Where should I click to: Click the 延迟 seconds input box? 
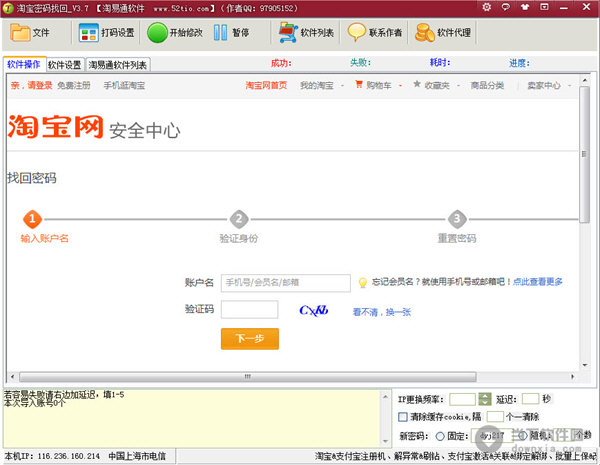click(530, 399)
